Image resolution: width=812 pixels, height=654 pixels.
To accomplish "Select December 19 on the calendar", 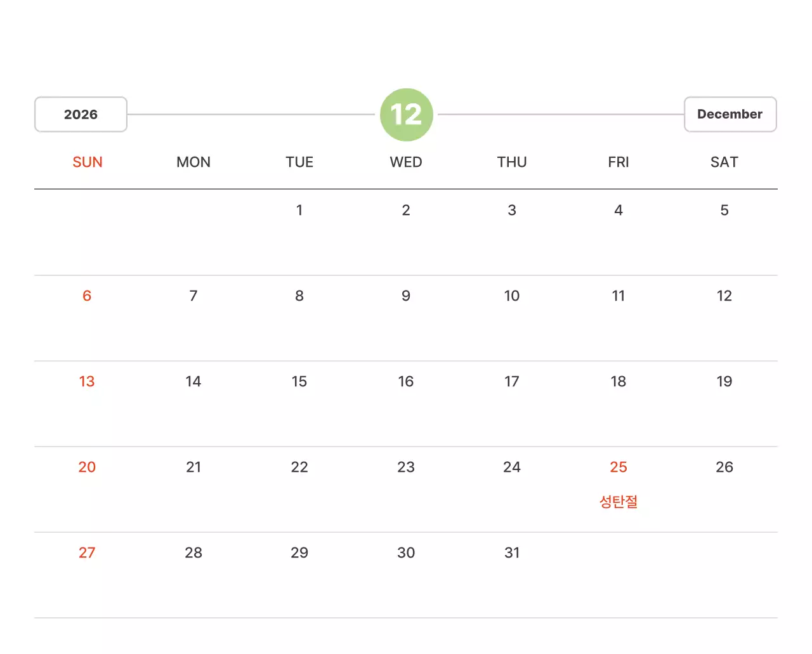I will point(724,382).
